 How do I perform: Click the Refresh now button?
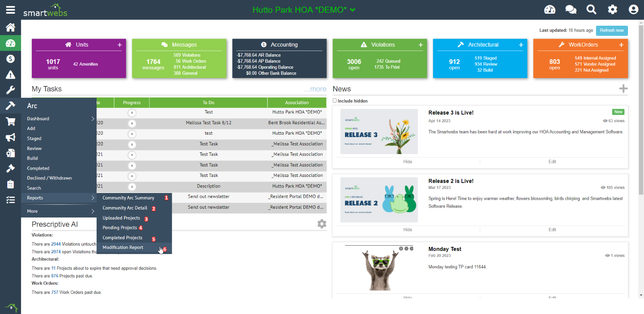pos(612,31)
